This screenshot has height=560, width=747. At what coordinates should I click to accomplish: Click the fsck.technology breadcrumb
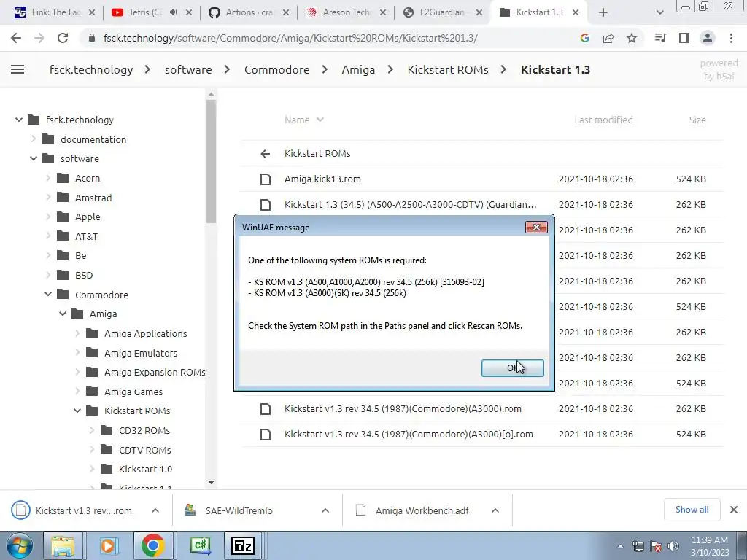click(x=91, y=69)
